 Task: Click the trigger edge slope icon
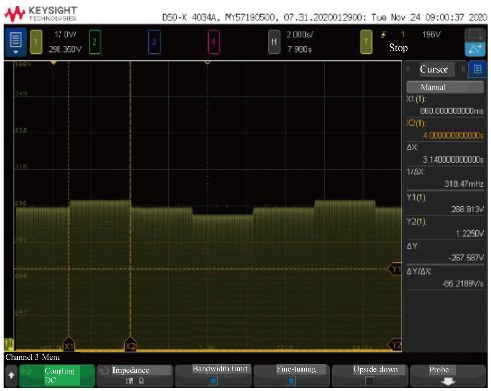click(384, 34)
